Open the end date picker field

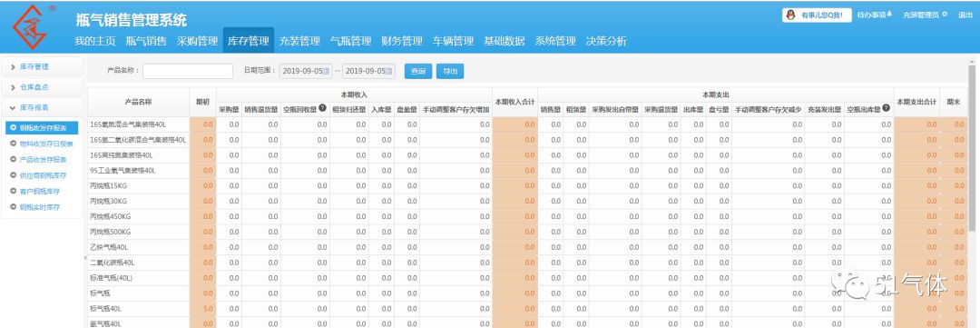coord(368,72)
